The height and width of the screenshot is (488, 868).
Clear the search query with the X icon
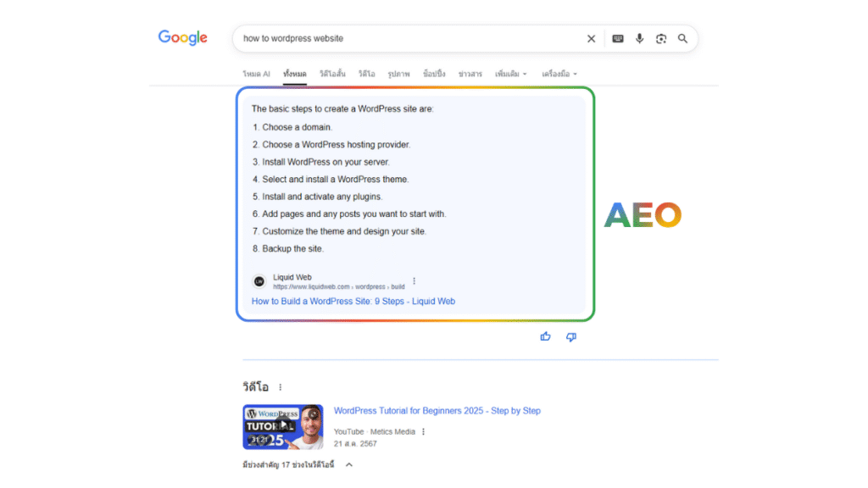pos(592,38)
